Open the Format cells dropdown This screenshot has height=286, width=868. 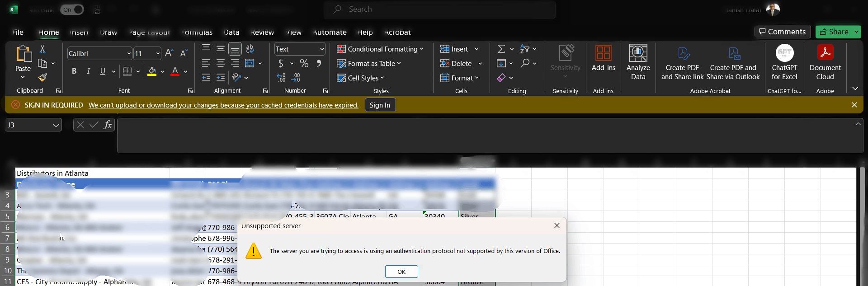(459, 78)
